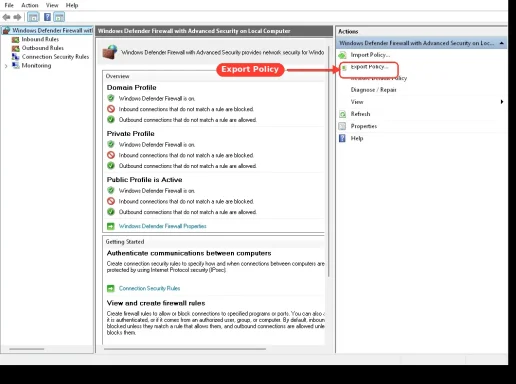Click the Actions pane title header
This screenshot has width=516, height=384.
coord(421,31)
